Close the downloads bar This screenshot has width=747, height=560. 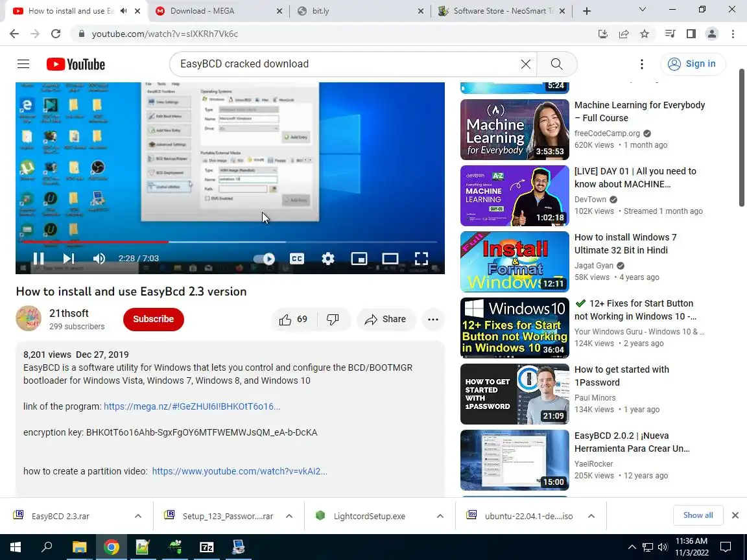[x=735, y=515]
